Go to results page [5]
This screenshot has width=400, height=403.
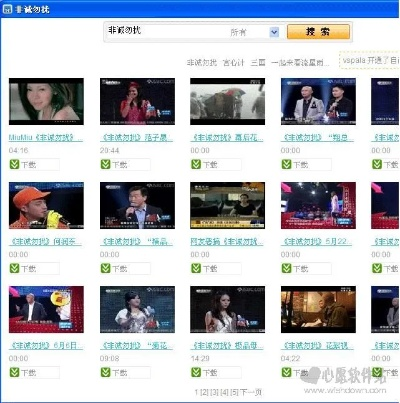coord(234,393)
